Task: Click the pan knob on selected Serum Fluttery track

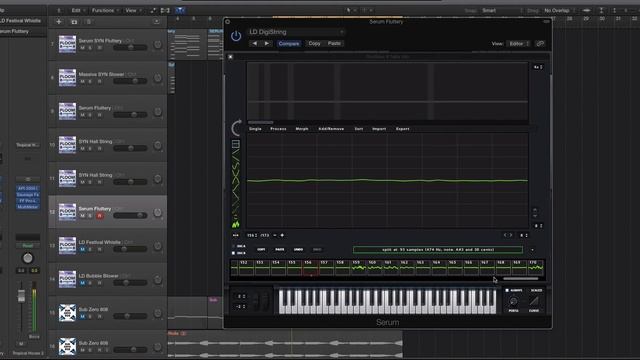Action: click(158, 213)
